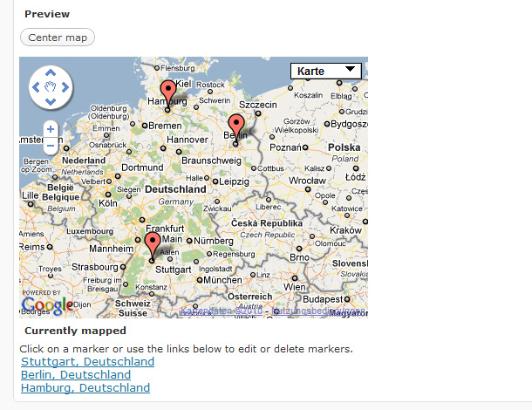Click the München city label
The image size is (532, 410).
pyautogui.click(x=222, y=280)
